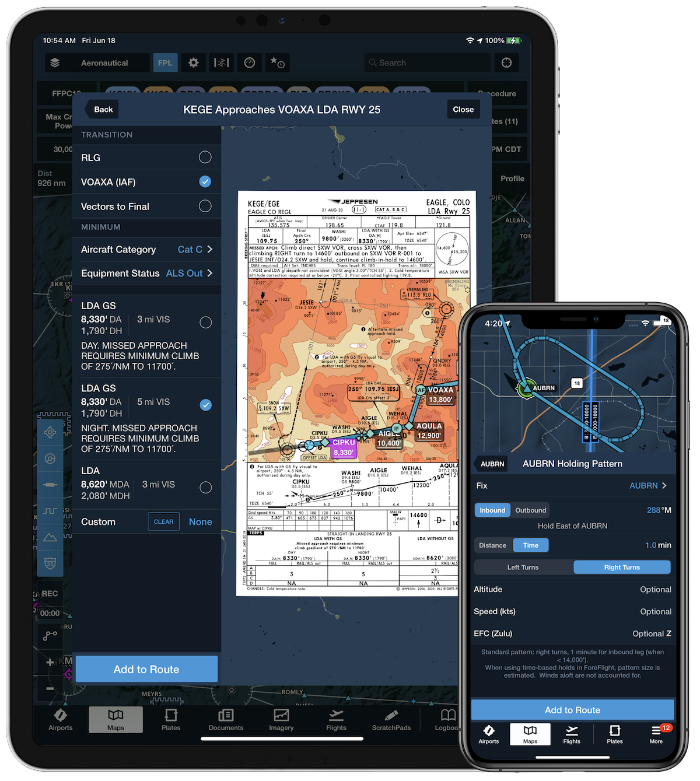Tap the ruler/route-width toolbar icon
The height and width of the screenshot is (781, 700).
pyautogui.click(x=222, y=63)
